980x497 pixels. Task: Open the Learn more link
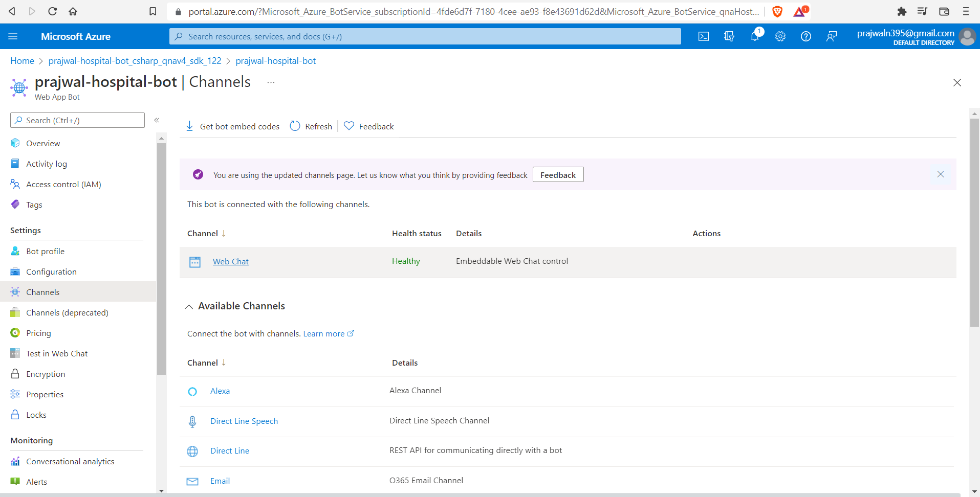[325, 333]
